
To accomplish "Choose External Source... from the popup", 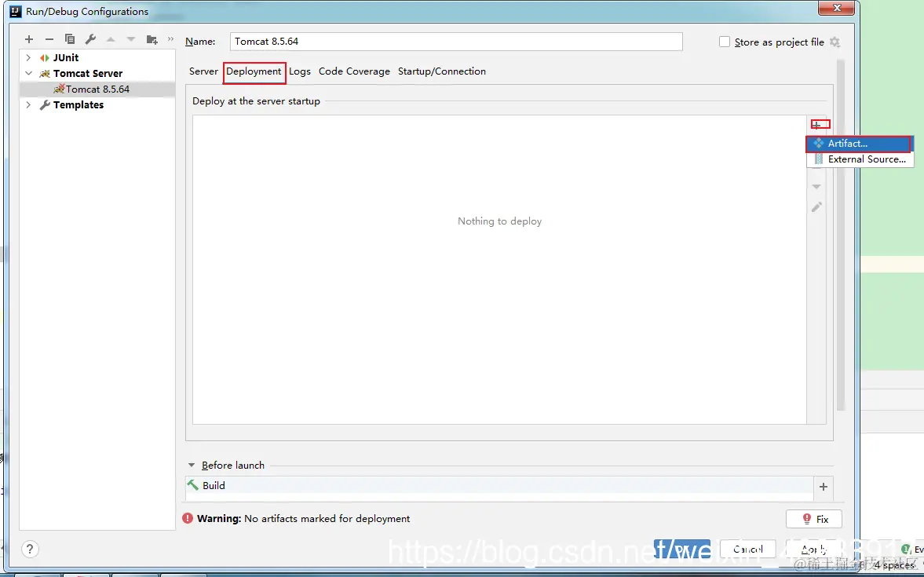I will pyautogui.click(x=860, y=159).
